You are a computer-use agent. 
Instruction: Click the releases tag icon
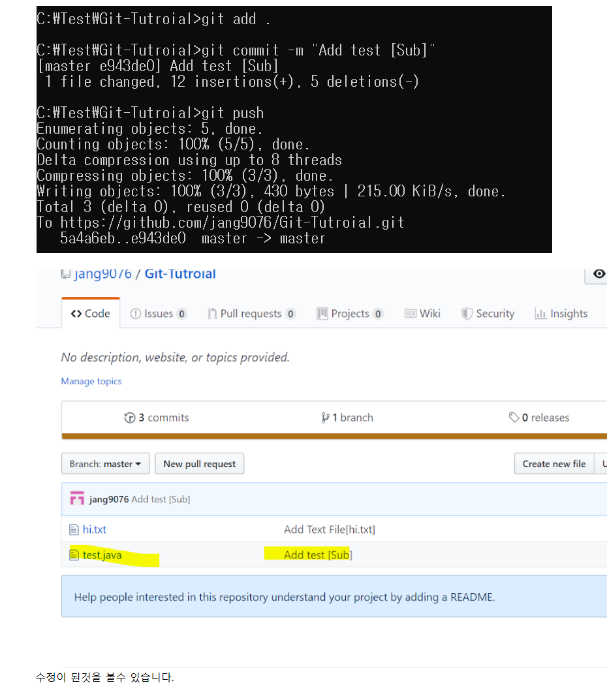[514, 418]
